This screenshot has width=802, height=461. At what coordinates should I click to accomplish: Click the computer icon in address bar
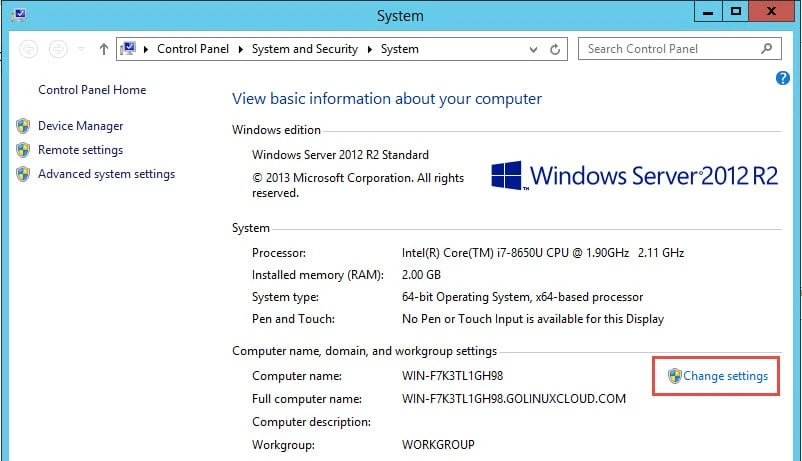128,49
